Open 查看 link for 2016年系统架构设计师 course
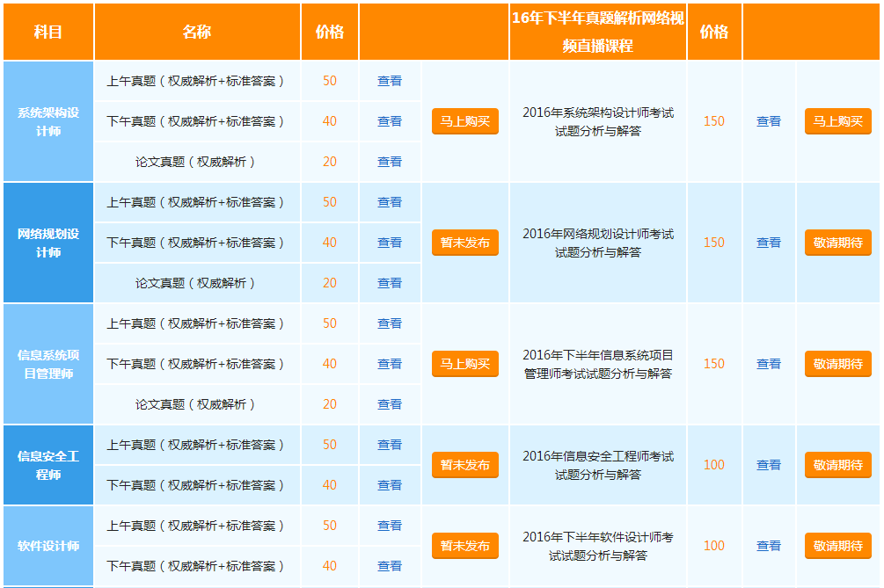This screenshot has height=588, width=884. [769, 121]
